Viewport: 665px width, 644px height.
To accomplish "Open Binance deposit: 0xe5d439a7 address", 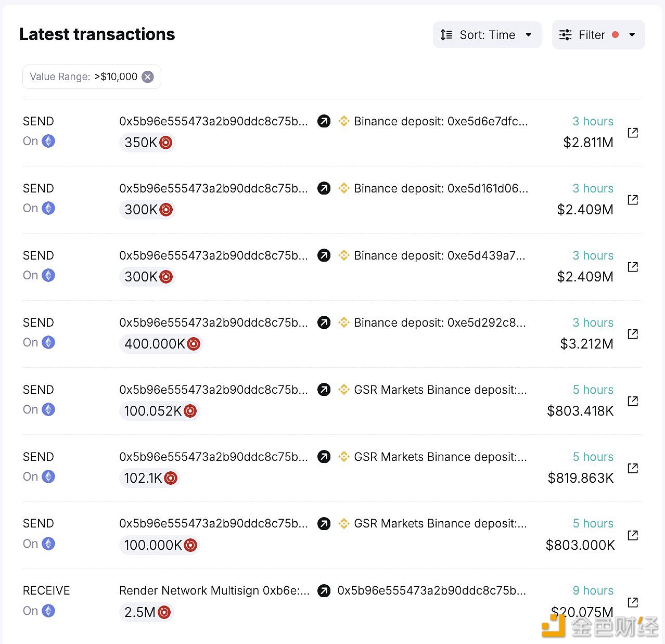I will click(x=440, y=255).
